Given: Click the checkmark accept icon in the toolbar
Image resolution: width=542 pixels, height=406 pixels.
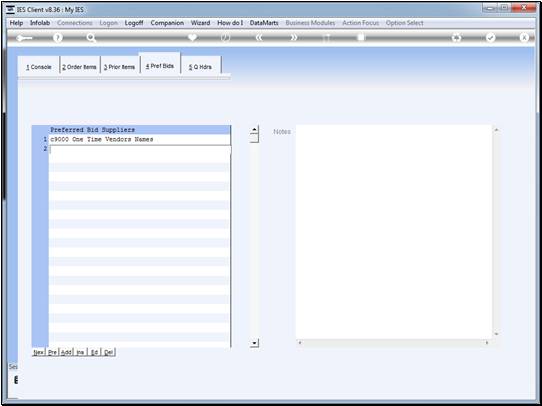Looking at the screenshot, I should coord(490,38).
